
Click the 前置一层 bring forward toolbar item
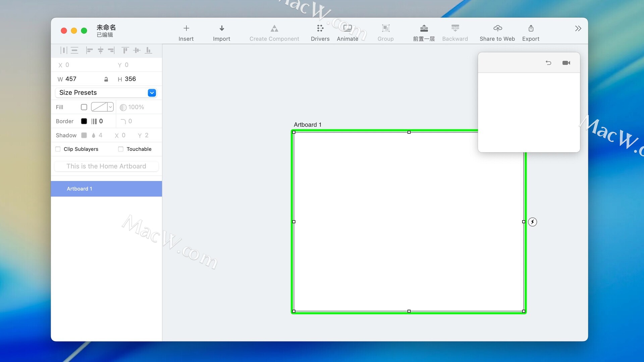pyautogui.click(x=424, y=33)
